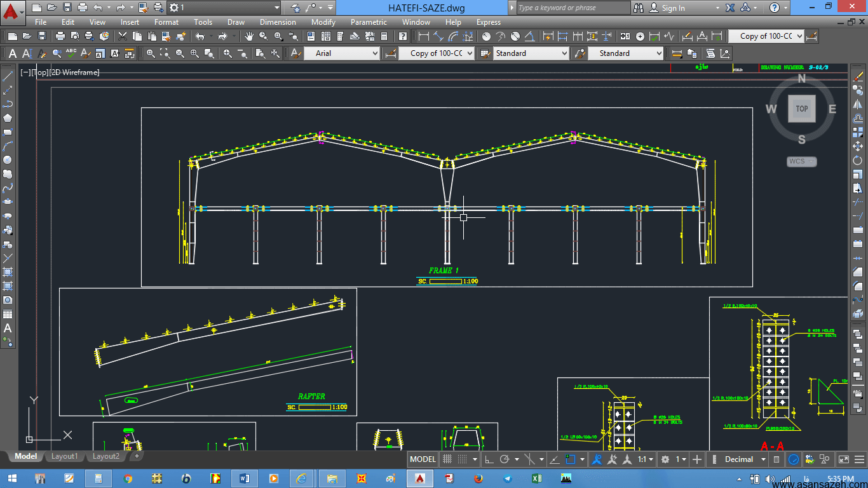868x488 pixels.
Task: Click the Plot (printer) icon in standard toolbar
Action: (x=60, y=36)
